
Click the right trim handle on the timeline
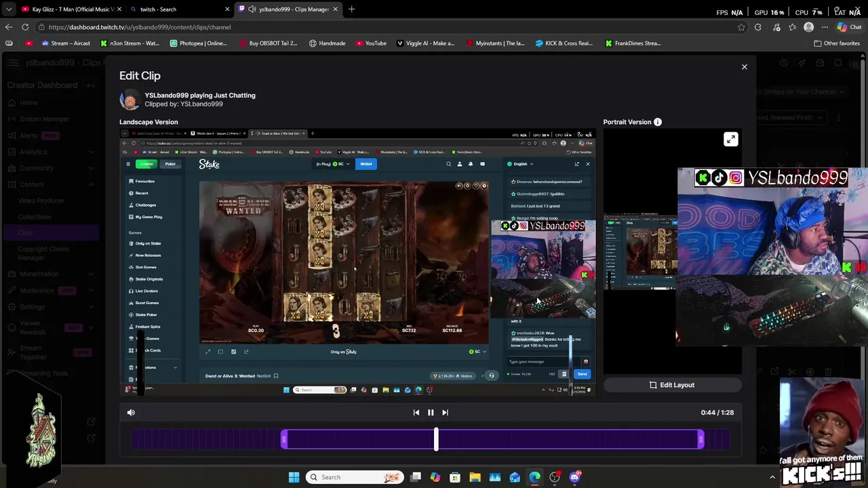tap(701, 440)
